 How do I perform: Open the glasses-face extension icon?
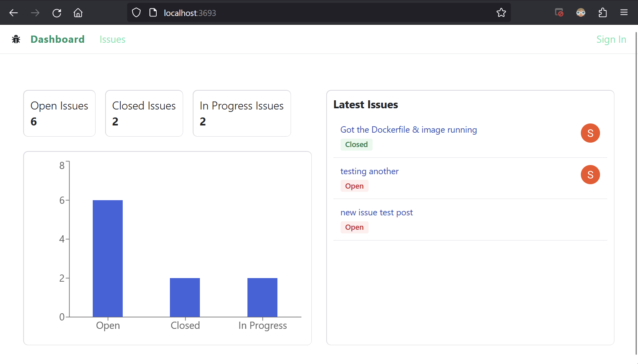coord(581,13)
